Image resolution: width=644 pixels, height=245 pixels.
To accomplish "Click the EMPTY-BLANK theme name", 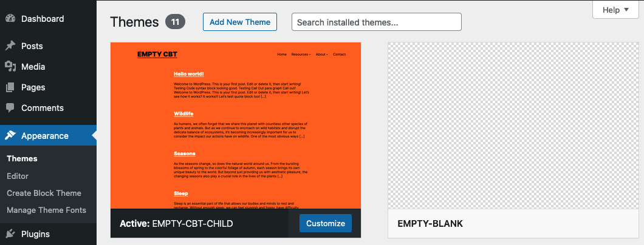I will click(x=430, y=224).
